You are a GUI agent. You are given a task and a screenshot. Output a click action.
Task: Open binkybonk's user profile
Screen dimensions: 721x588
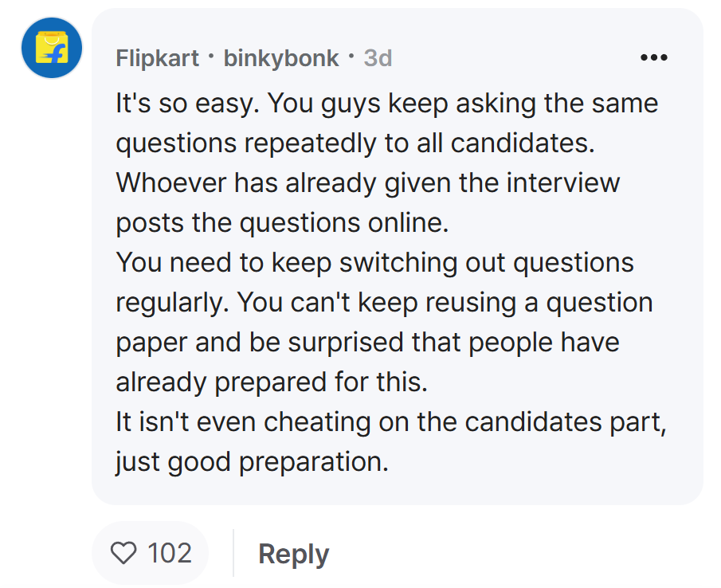click(281, 58)
